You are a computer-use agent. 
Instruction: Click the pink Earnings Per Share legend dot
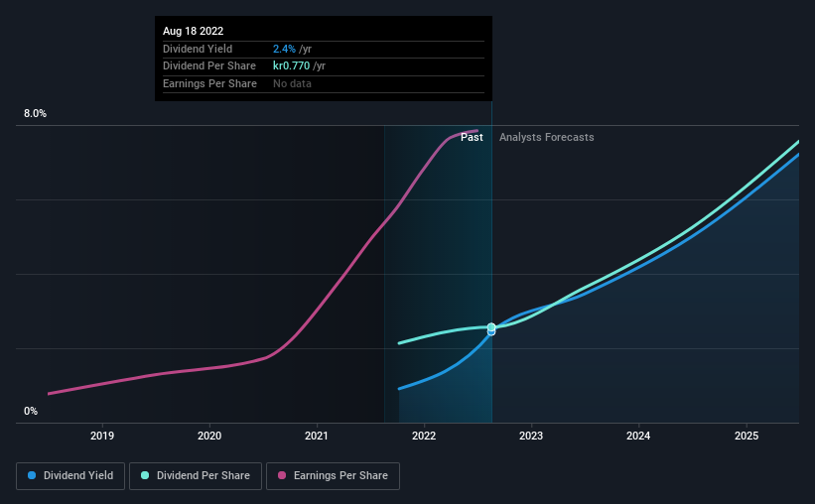[x=282, y=475]
